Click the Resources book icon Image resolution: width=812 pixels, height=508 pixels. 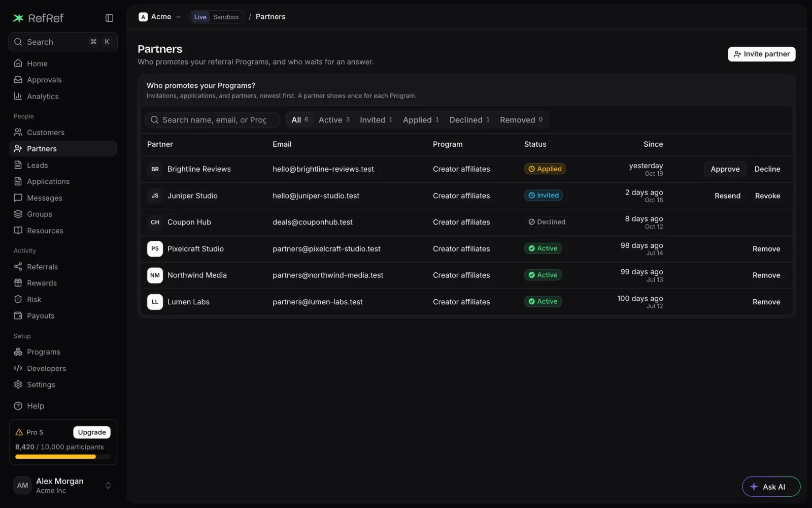(x=18, y=231)
